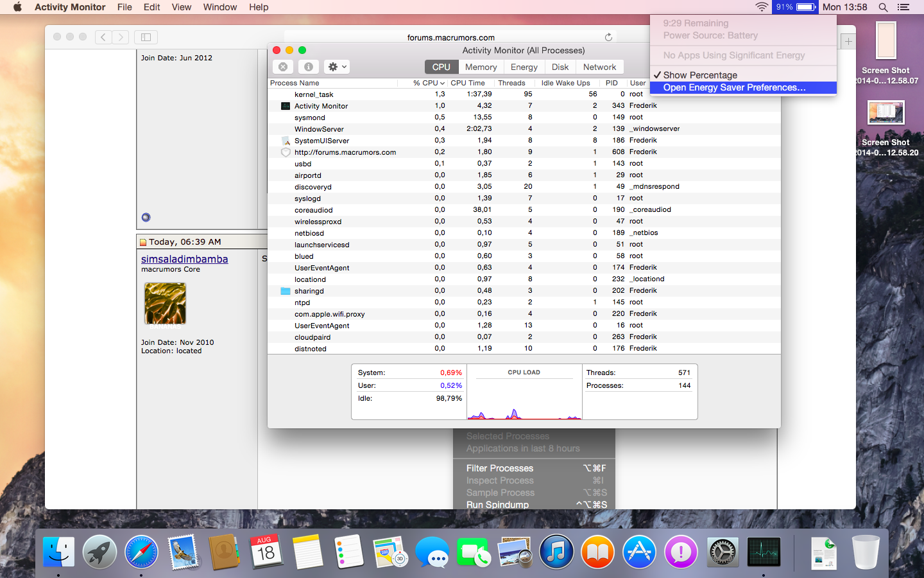Switch to the Memory tab
The height and width of the screenshot is (578, 924).
(481, 67)
